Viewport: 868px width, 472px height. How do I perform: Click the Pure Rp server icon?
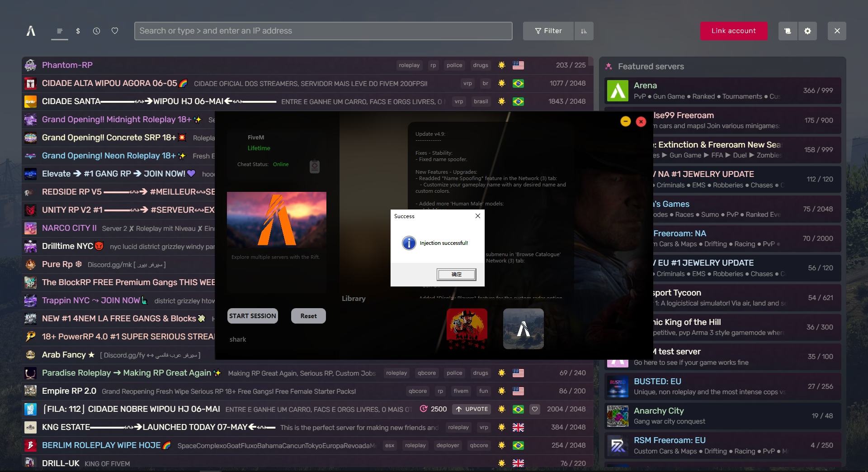coord(30,264)
